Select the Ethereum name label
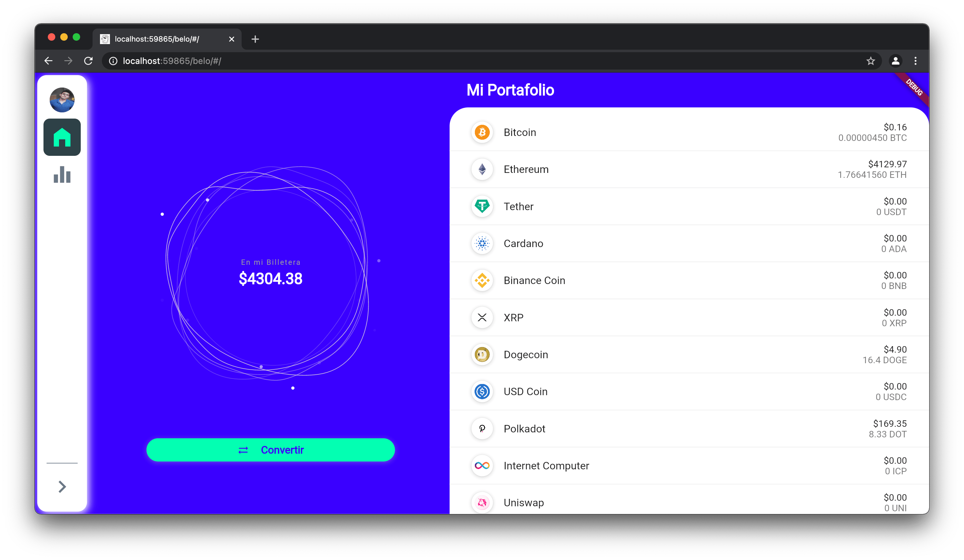This screenshot has width=964, height=560. 526,169
